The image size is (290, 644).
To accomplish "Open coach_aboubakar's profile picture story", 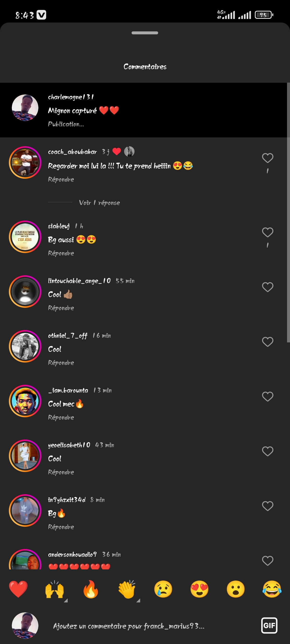I will [25, 162].
